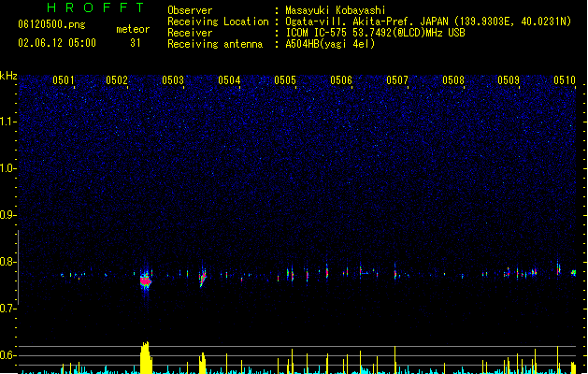Click the Observer field label
Viewport: 588px width, 374px height.
[x=190, y=10]
